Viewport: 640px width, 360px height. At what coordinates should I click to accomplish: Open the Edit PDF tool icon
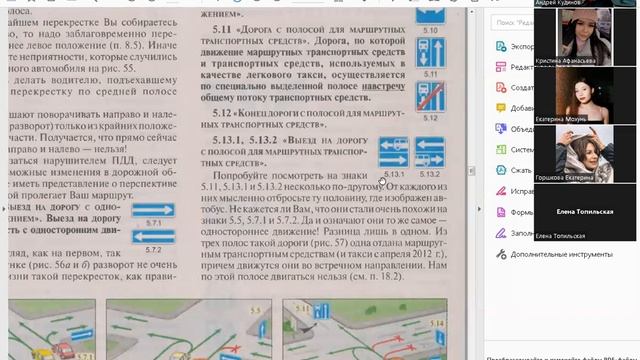(501, 67)
